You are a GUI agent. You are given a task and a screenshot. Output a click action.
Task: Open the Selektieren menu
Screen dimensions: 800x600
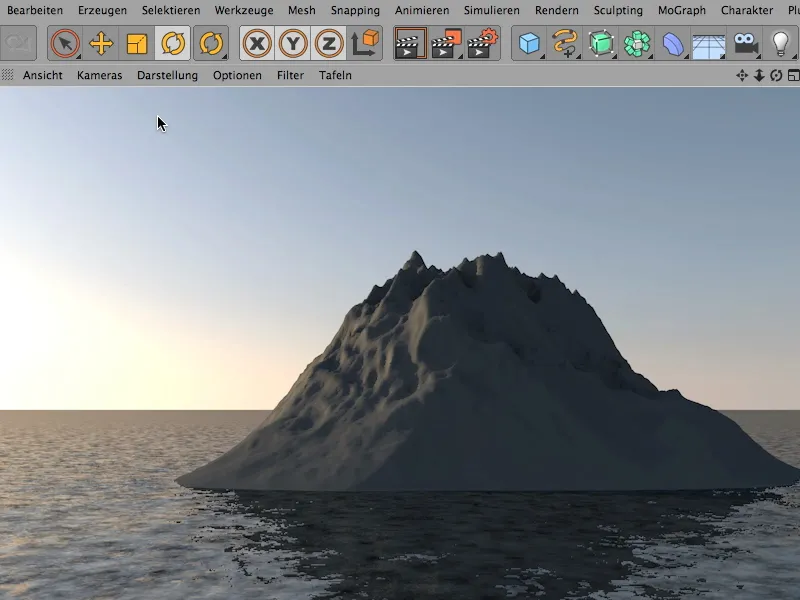pos(171,10)
